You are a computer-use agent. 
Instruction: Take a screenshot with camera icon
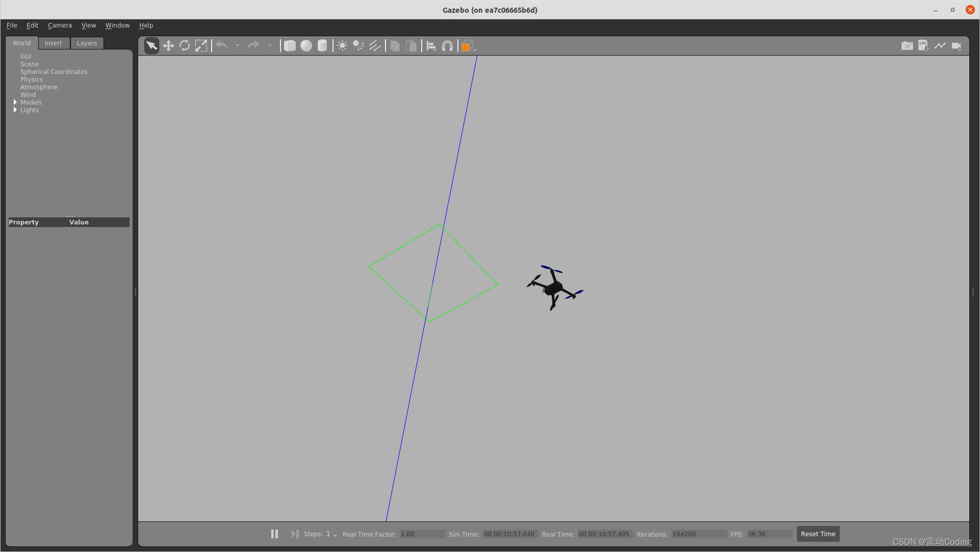(x=907, y=46)
